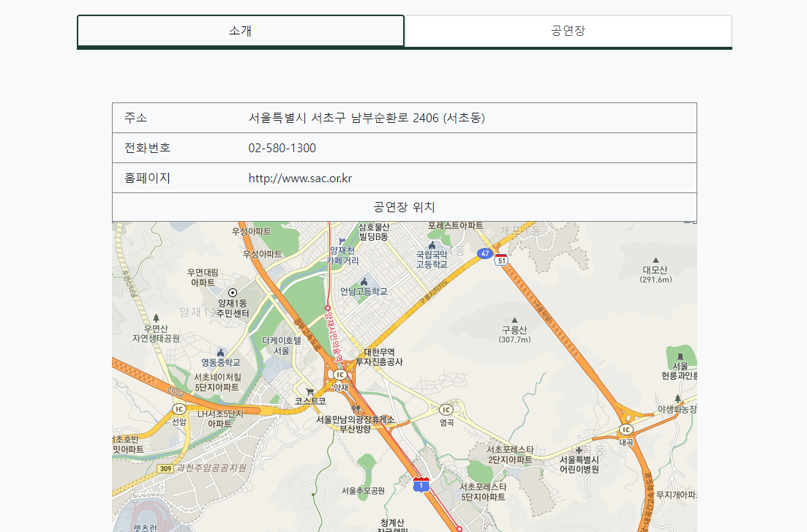
Task: Click the 양재1동 주민센터 marker icon
Action: coord(233,293)
